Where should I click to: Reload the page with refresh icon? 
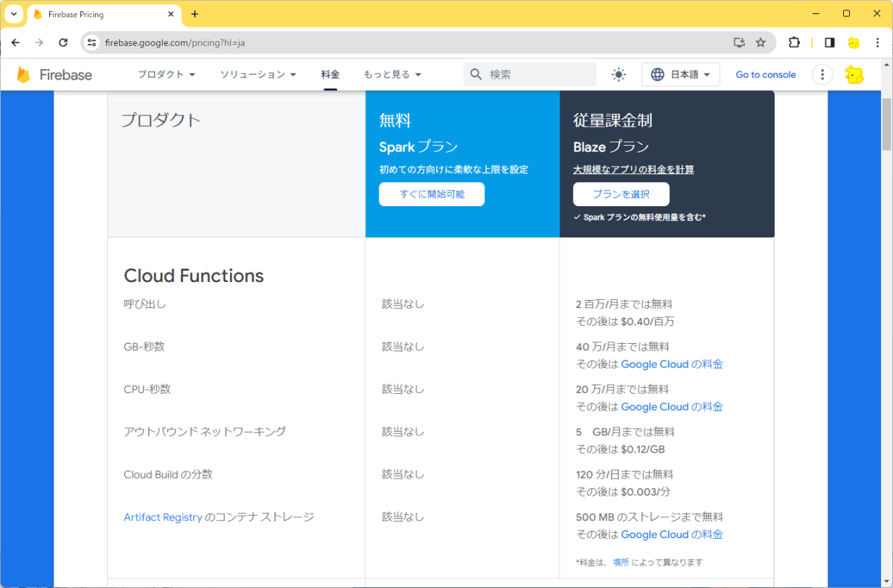(63, 42)
